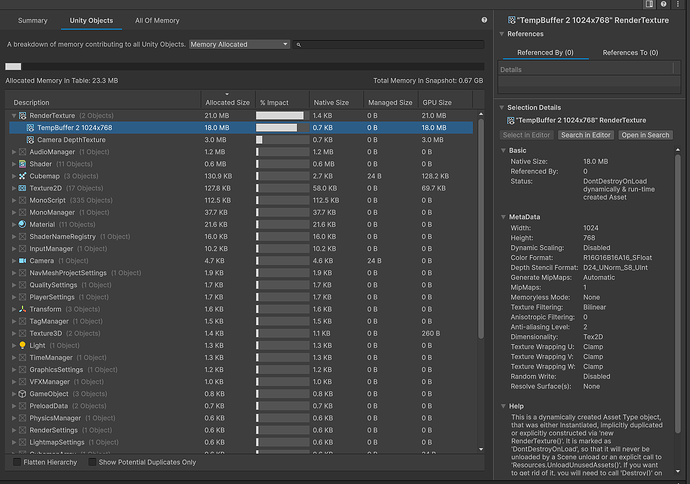Click the Transform axes icon

[21, 309]
